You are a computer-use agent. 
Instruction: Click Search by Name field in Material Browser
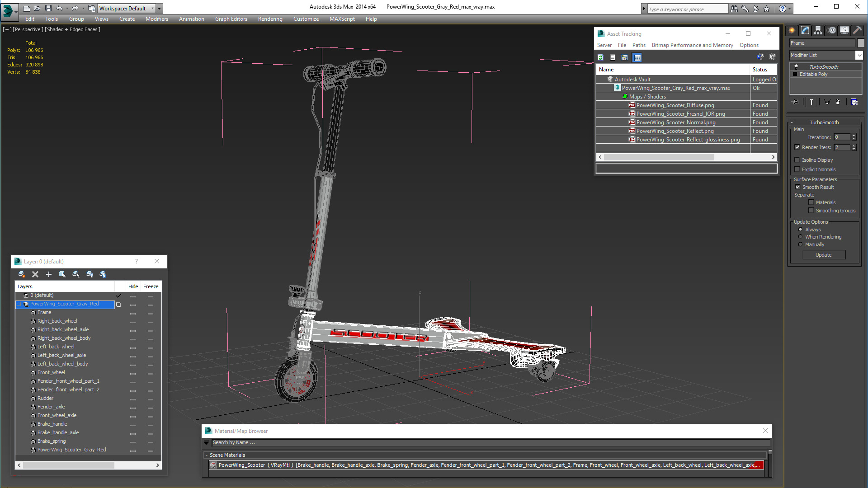tap(491, 443)
